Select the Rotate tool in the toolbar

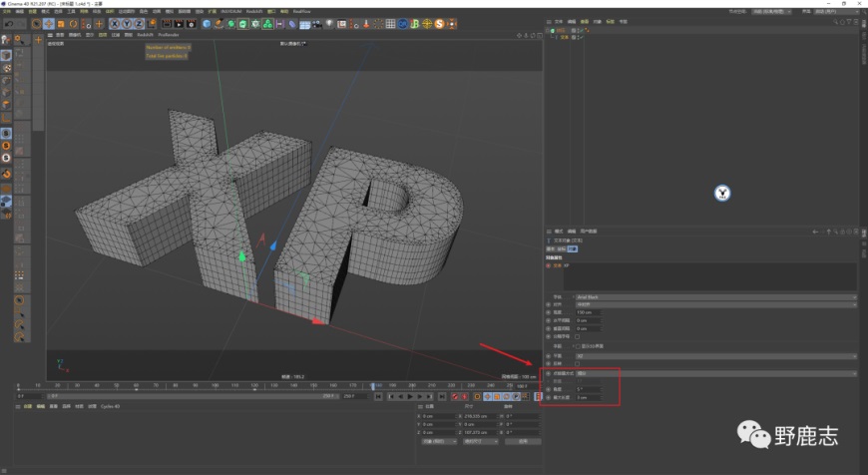coord(73,24)
